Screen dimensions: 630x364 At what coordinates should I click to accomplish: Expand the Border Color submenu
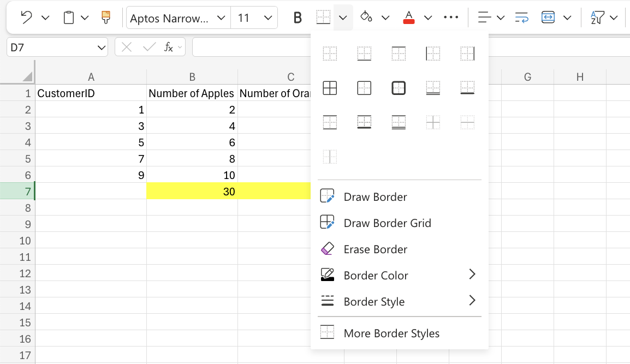pyautogui.click(x=376, y=275)
